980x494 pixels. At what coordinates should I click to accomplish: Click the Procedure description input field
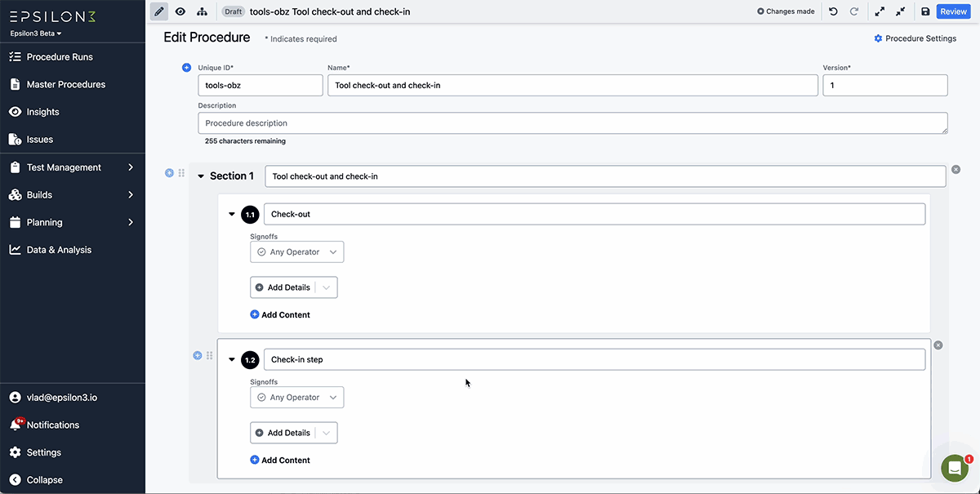click(572, 122)
